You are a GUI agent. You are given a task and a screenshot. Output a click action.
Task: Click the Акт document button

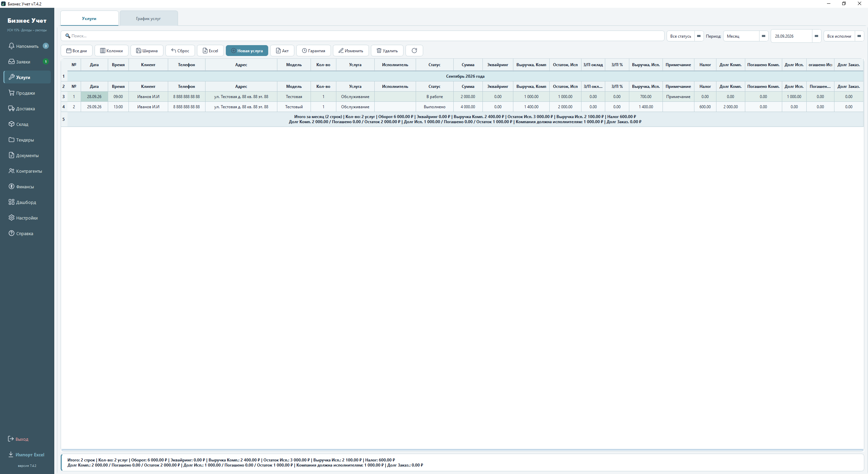(282, 51)
